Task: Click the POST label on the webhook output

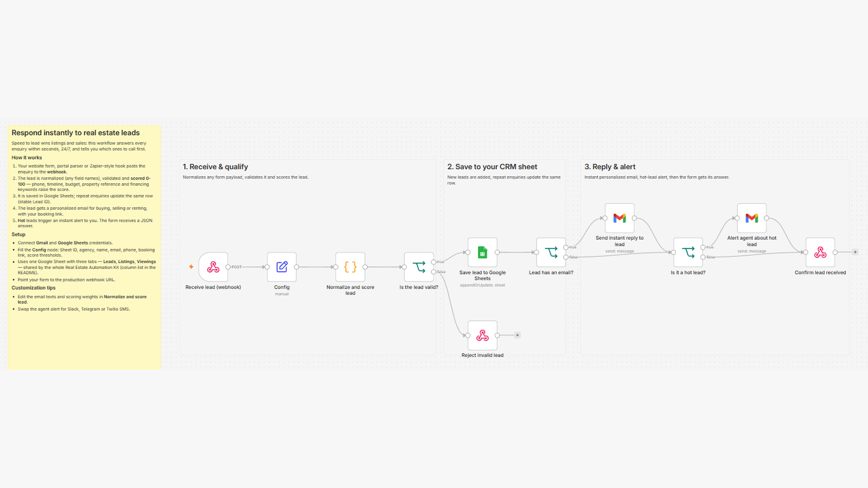Action: click(237, 267)
